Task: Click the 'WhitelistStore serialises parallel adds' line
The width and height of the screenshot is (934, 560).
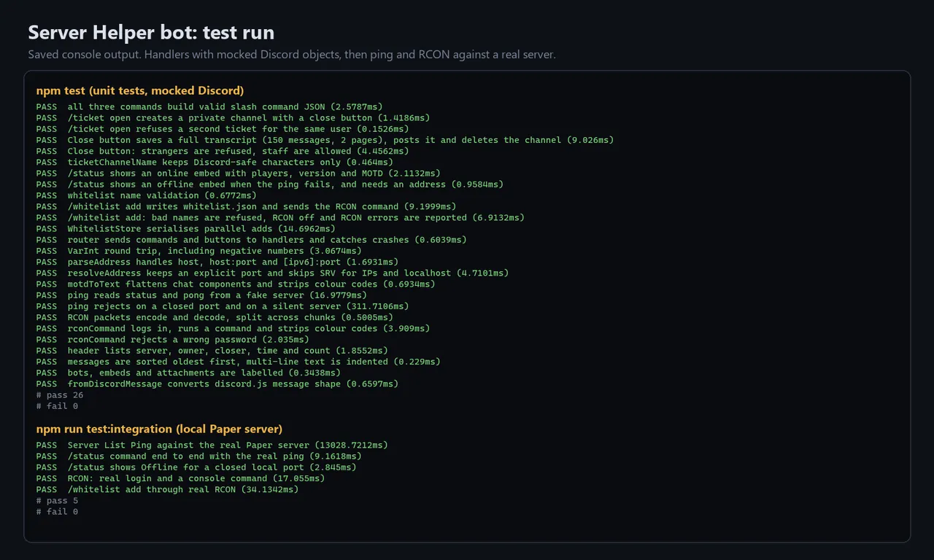Action: click(x=186, y=228)
